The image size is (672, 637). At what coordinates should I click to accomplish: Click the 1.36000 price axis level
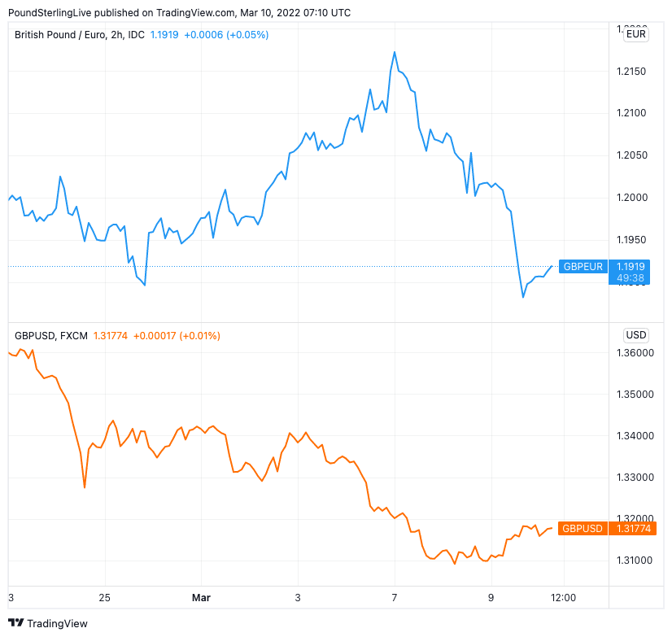(x=635, y=353)
